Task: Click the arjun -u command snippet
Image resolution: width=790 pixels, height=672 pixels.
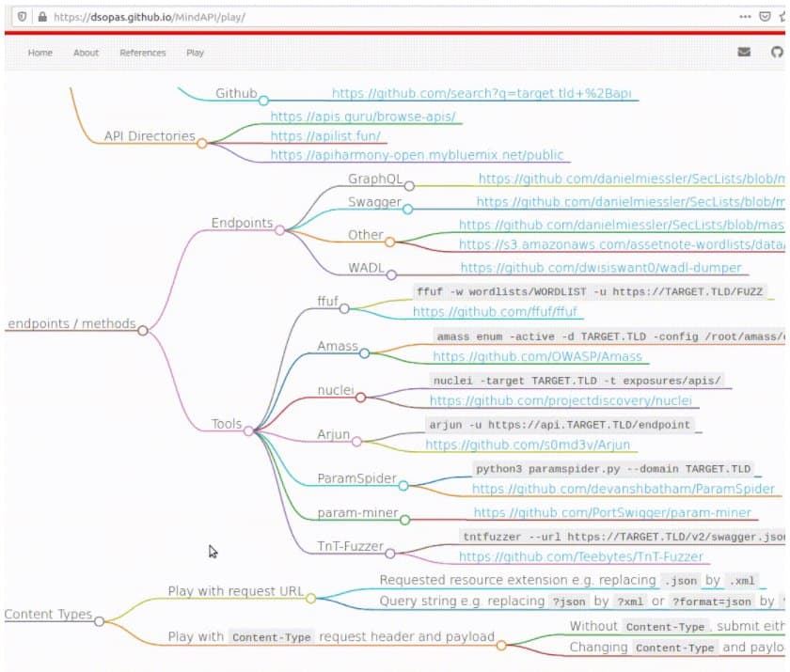Action: [560, 425]
